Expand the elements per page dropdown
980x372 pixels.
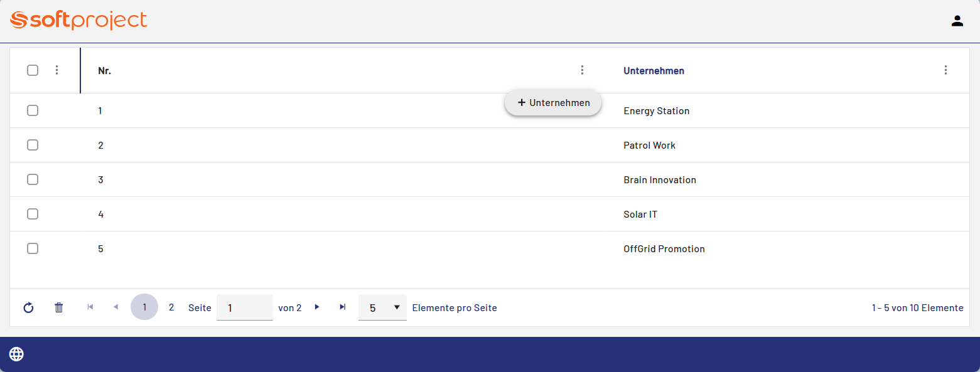click(x=382, y=307)
